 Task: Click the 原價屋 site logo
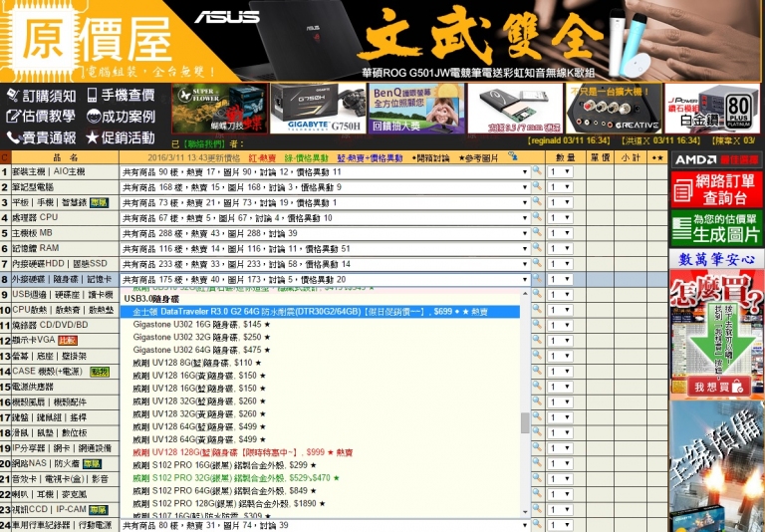click(x=93, y=41)
